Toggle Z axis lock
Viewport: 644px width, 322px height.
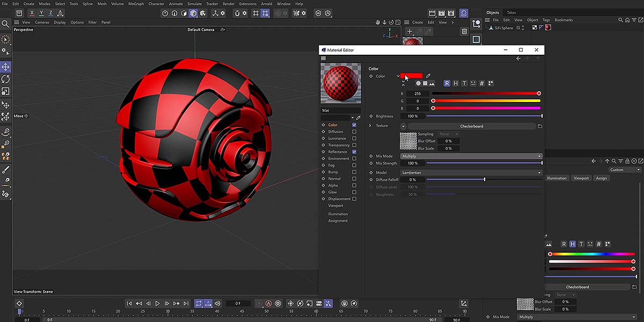50,13
